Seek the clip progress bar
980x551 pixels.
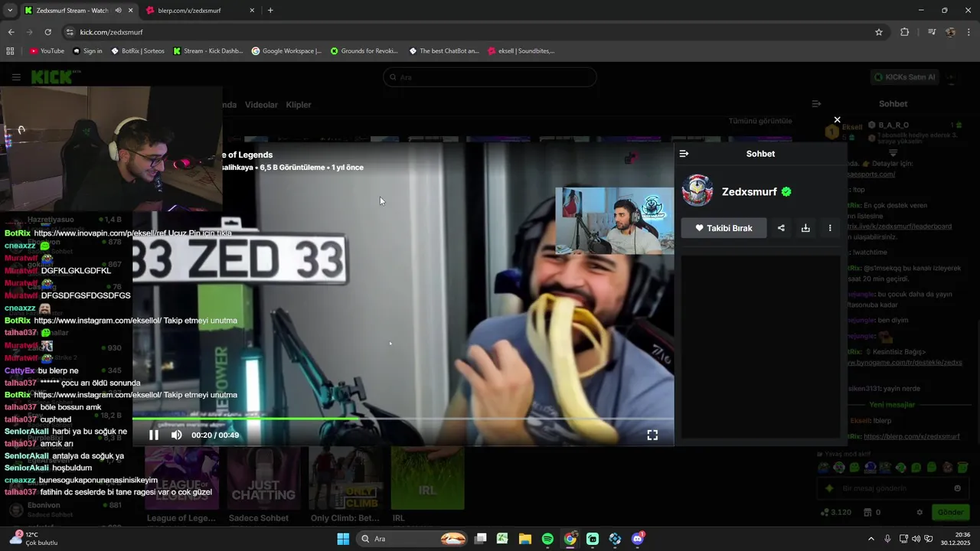click(403, 419)
